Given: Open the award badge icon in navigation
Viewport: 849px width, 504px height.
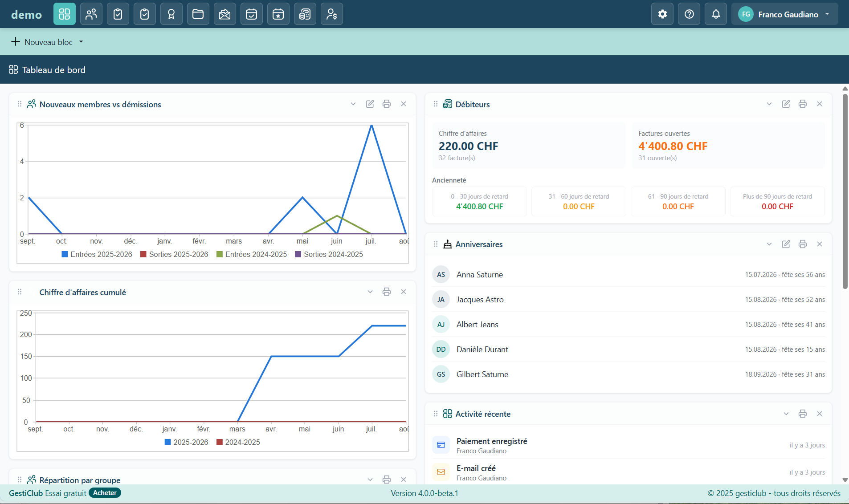Looking at the screenshot, I should click(x=171, y=14).
